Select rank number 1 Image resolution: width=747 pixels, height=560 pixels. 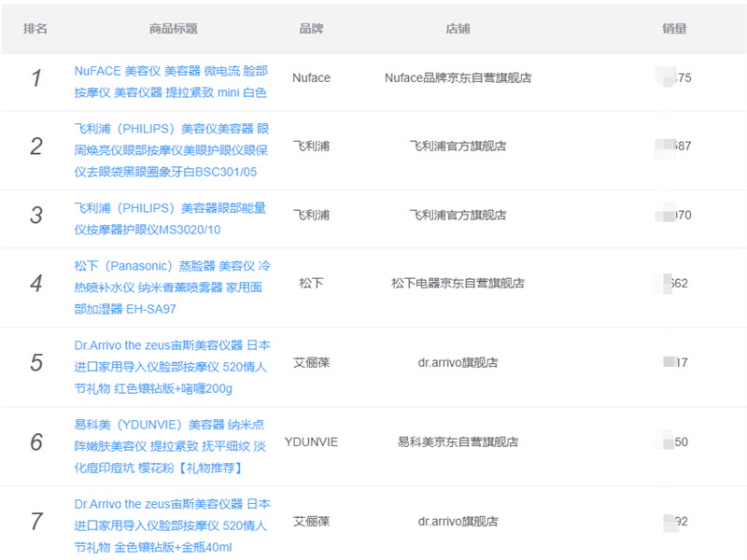point(36,78)
